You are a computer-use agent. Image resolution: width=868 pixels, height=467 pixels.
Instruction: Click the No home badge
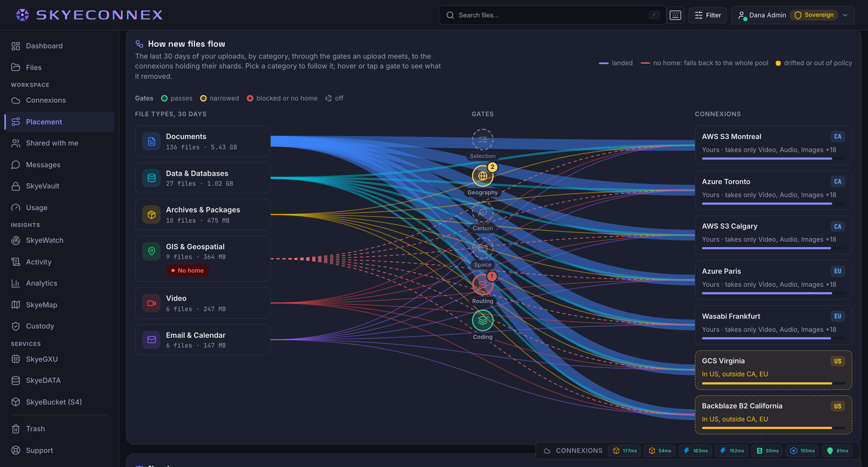[187, 270]
